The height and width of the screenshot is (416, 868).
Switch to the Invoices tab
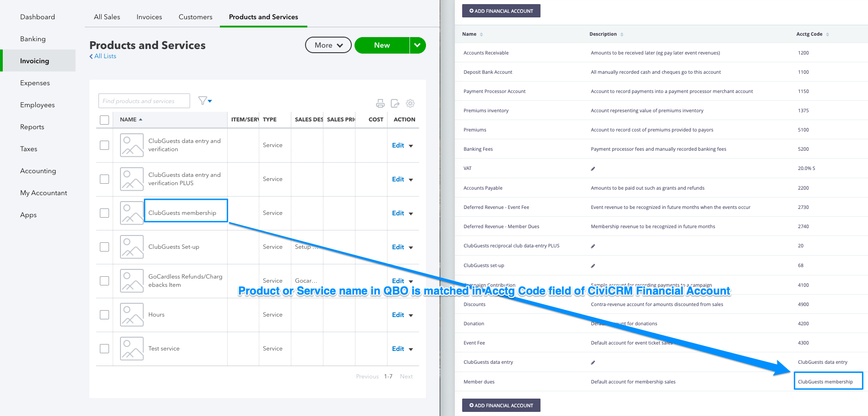(149, 17)
